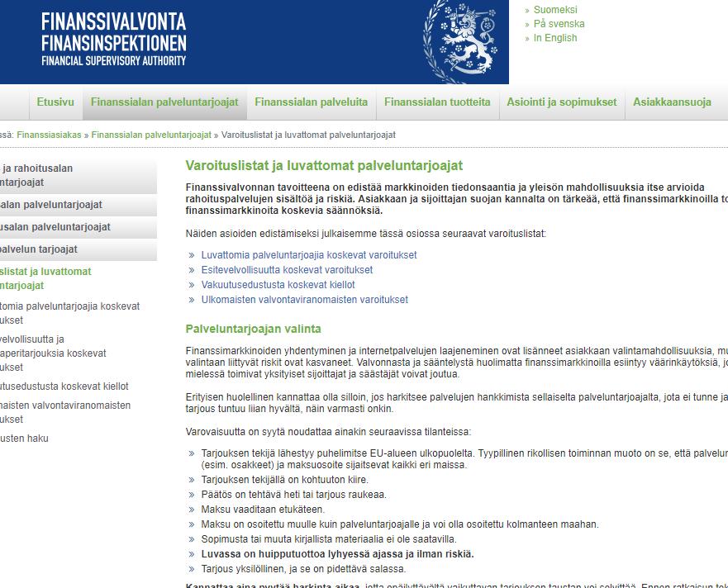Click bold item 'Luvassa on huipputuottoa lyhyessä ajassa'
Screen dimensions: 728x588
click(337, 553)
